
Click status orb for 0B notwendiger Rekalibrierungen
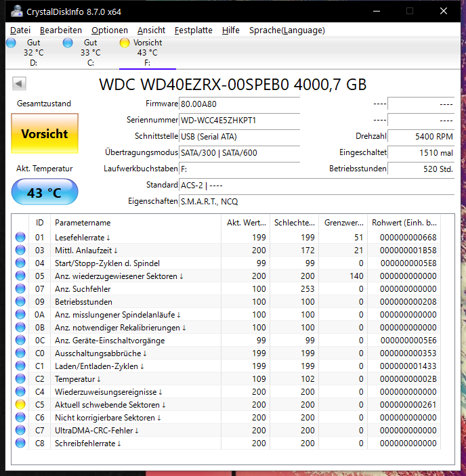20,327
